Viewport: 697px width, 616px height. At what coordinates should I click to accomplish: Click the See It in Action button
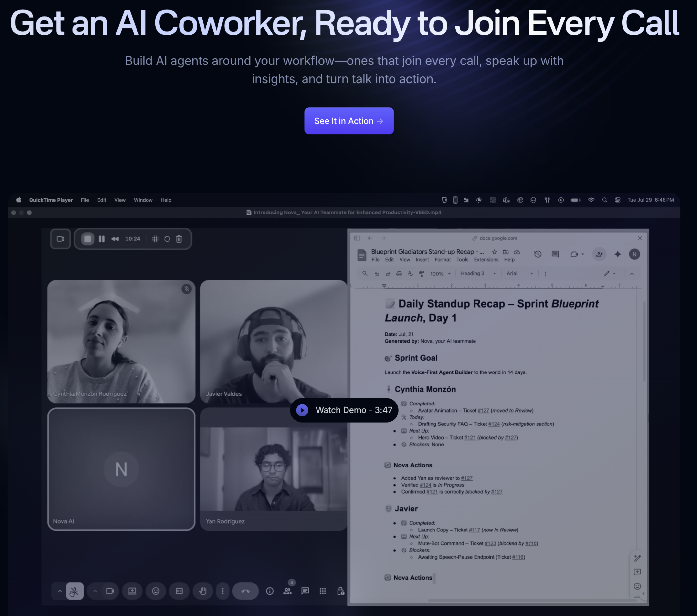tap(348, 121)
